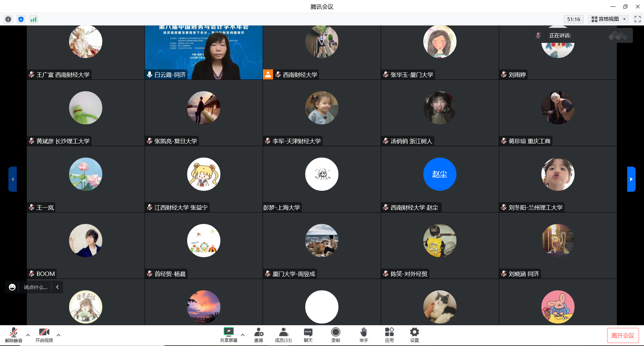Open the meeting info icon
Screen dimensions: 644x346
point(8,19)
